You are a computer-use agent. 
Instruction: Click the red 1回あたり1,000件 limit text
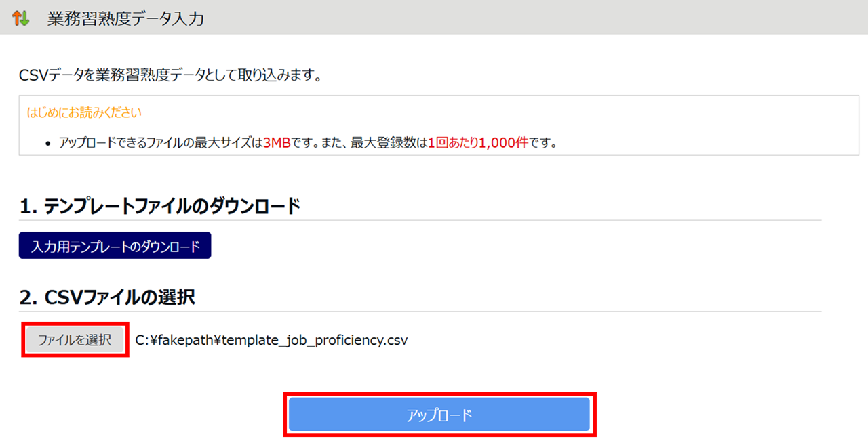pyautogui.click(x=478, y=144)
